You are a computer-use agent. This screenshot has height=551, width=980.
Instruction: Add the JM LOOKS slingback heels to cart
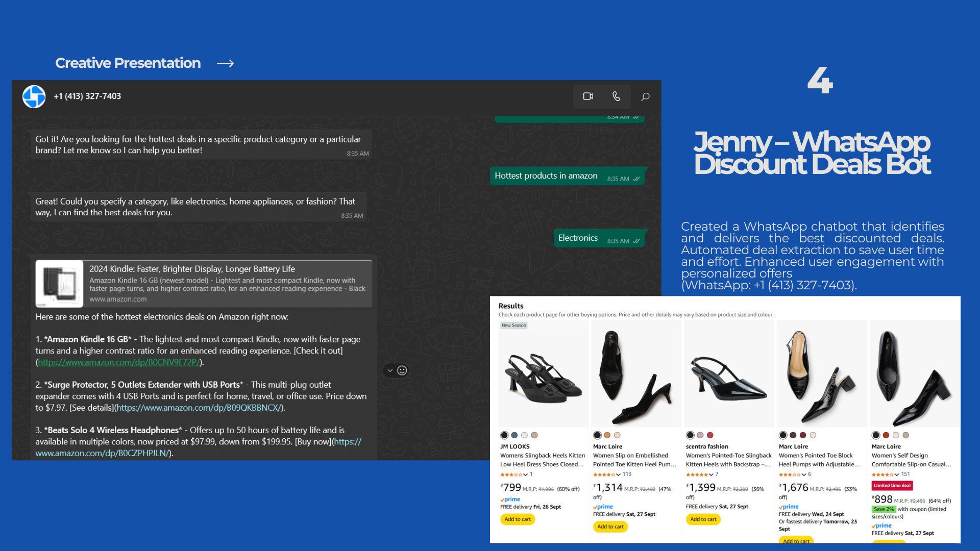pyautogui.click(x=518, y=519)
